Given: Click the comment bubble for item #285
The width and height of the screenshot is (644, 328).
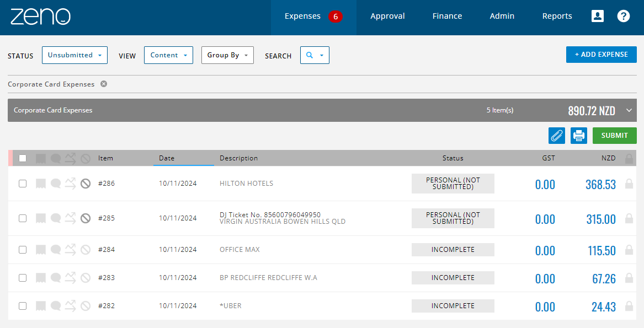Looking at the screenshot, I should 56,218.
